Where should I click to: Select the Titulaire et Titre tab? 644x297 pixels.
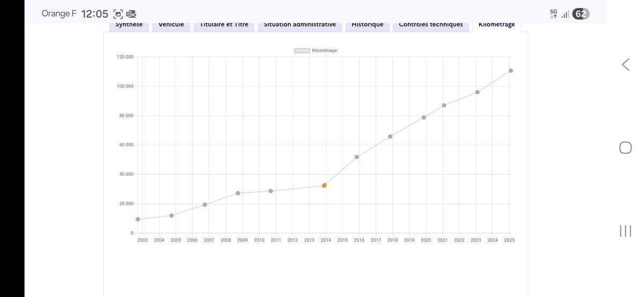[x=224, y=25]
